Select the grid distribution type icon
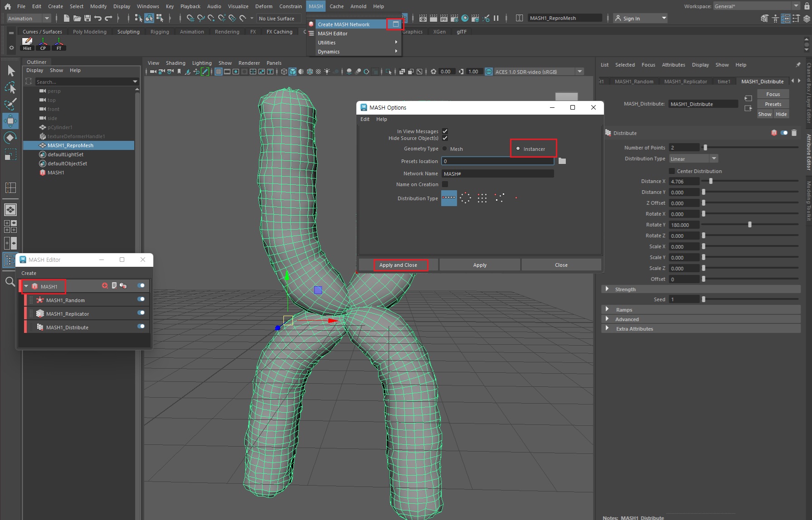The height and width of the screenshot is (520, 812). (482, 198)
